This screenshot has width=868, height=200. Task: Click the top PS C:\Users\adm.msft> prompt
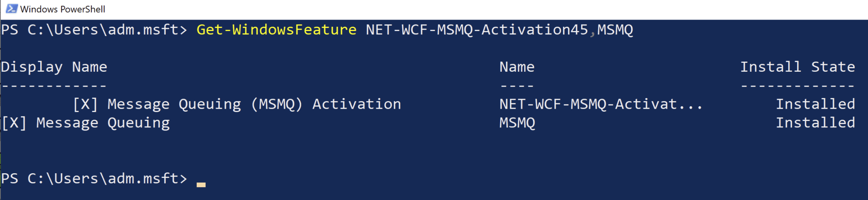(x=94, y=30)
